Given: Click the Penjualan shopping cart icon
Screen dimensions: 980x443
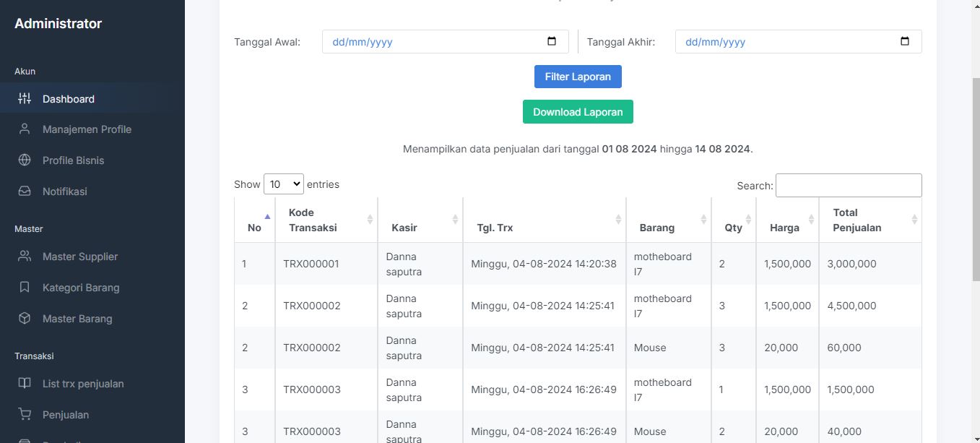Looking at the screenshot, I should pos(25,415).
